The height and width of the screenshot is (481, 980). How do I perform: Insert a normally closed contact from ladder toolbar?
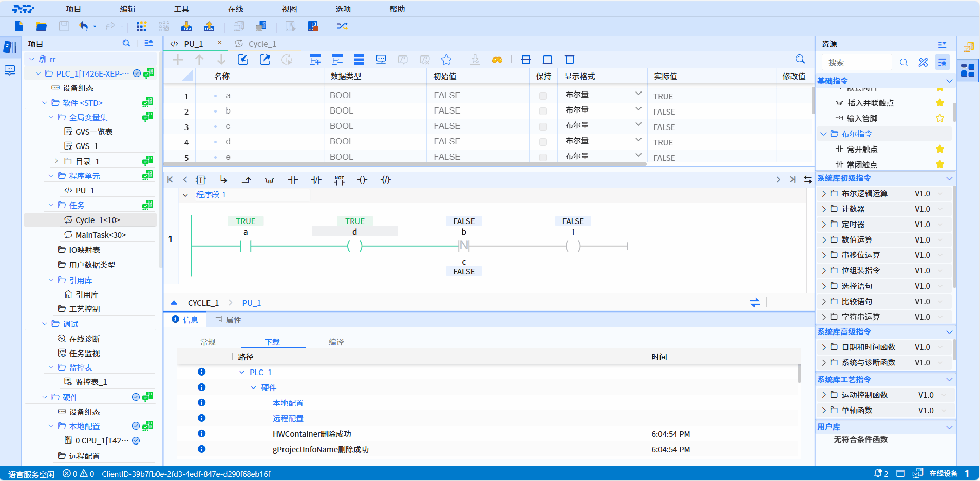[x=316, y=180]
